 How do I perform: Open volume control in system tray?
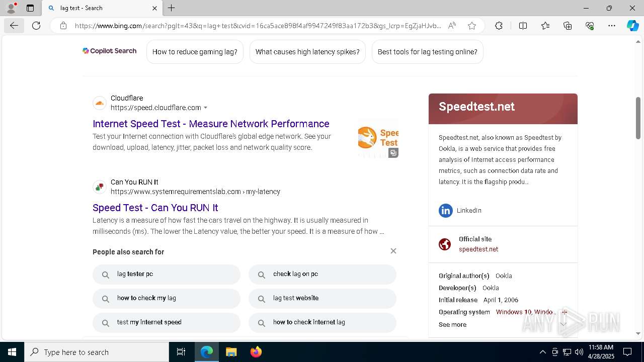point(579,352)
